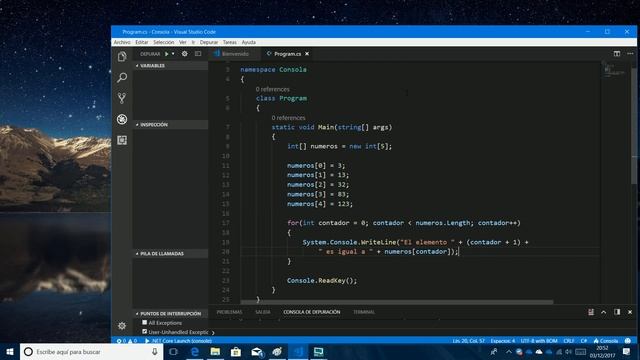This screenshot has width=640, height=360.
Task: Open the debug console icon in debug toolbar
Action: point(198,54)
